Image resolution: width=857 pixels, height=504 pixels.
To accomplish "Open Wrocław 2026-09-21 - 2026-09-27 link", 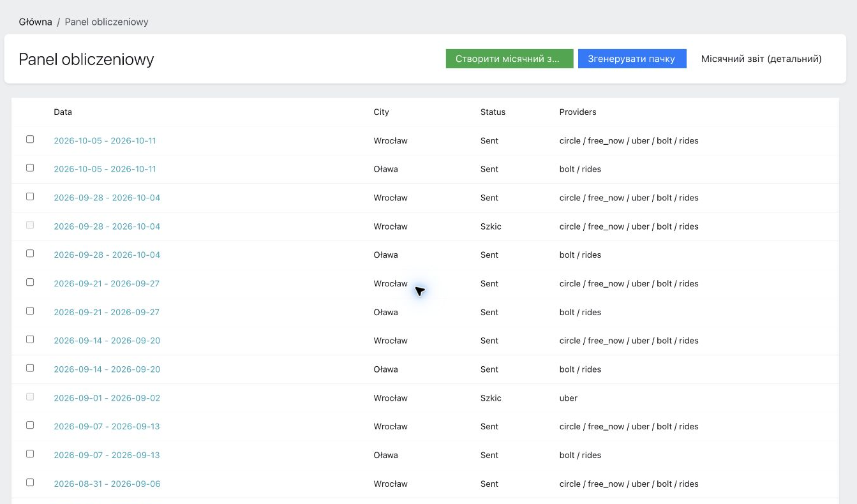I will pos(107,283).
